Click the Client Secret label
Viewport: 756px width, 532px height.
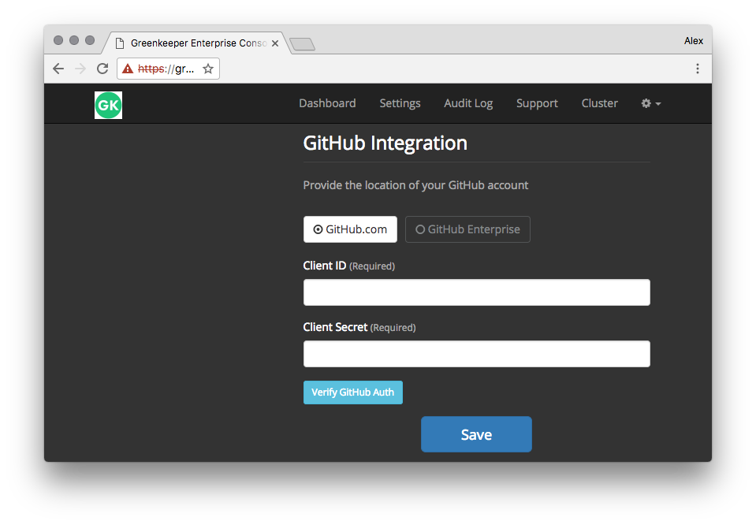335,327
